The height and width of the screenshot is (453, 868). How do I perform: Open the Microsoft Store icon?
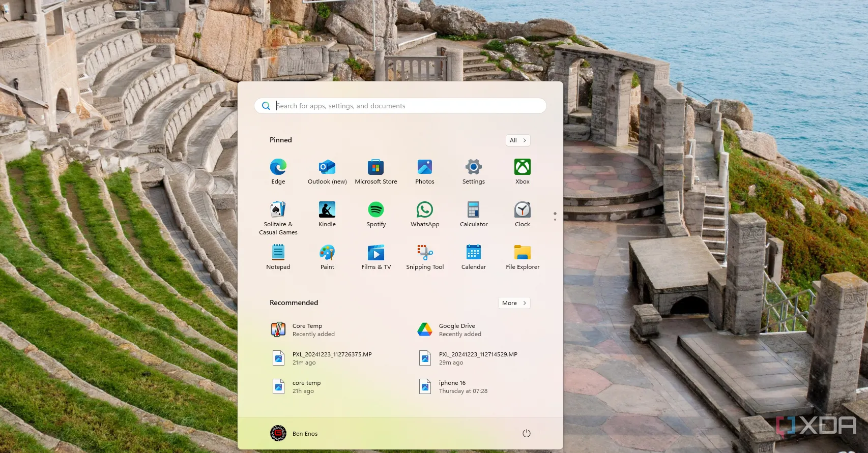point(376,172)
